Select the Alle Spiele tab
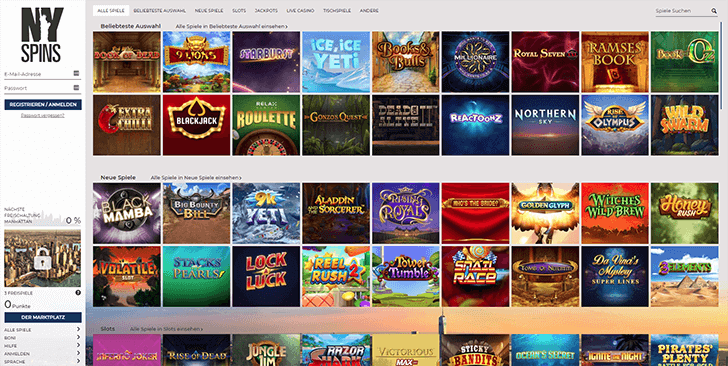The width and height of the screenshot is (728, 366). point(111,11)
